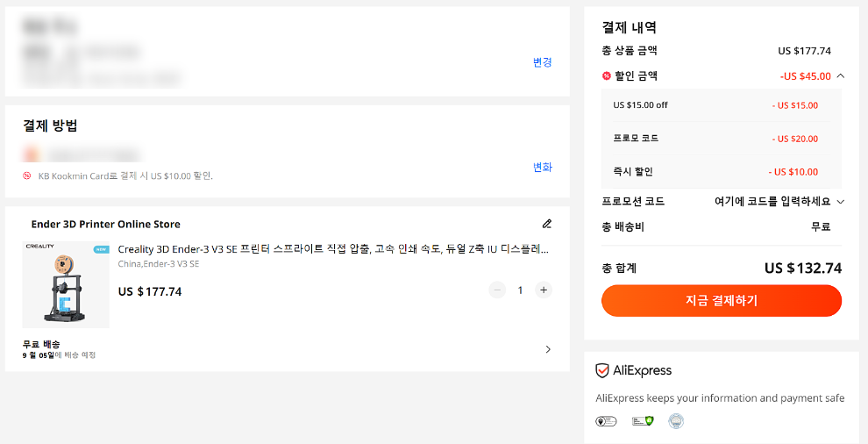The height and width of the screenshot is (444, 868).
Task: Collapse the 할인 금액 discount breakdown
Action: pyautogui.click(x=841, y=76)
